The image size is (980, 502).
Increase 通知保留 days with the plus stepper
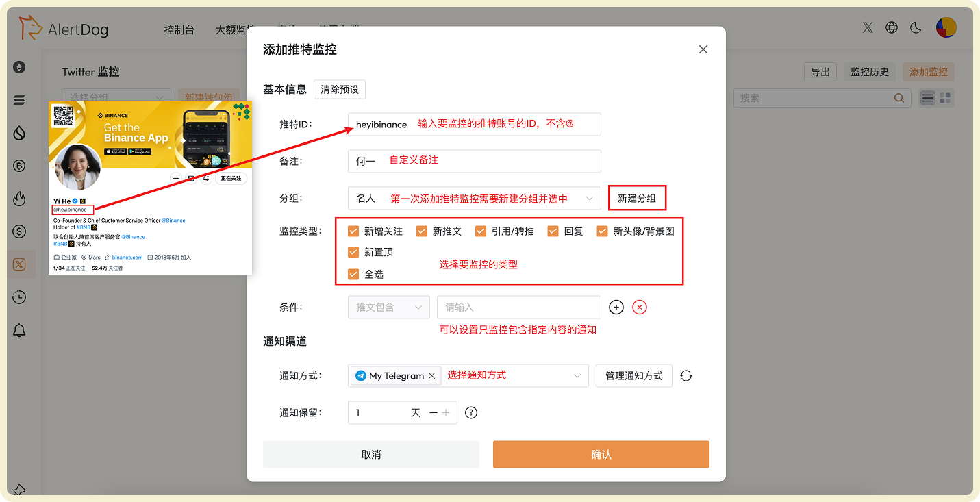445,412
